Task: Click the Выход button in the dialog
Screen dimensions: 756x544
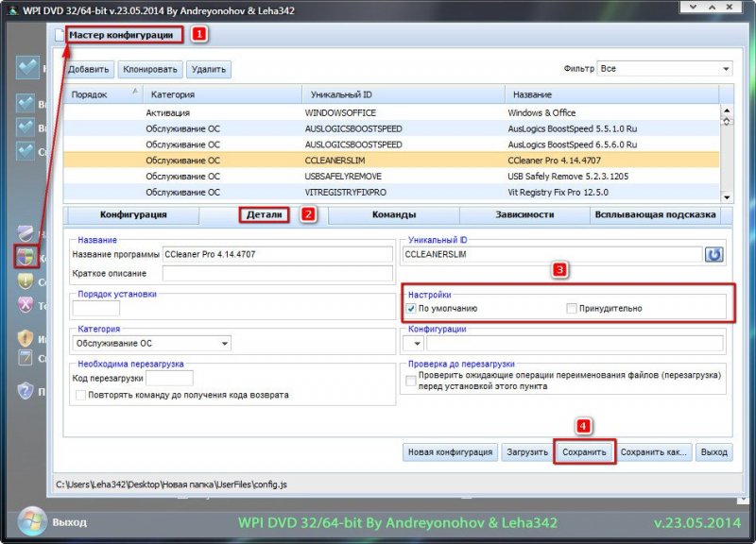Action: coord(714,452)
